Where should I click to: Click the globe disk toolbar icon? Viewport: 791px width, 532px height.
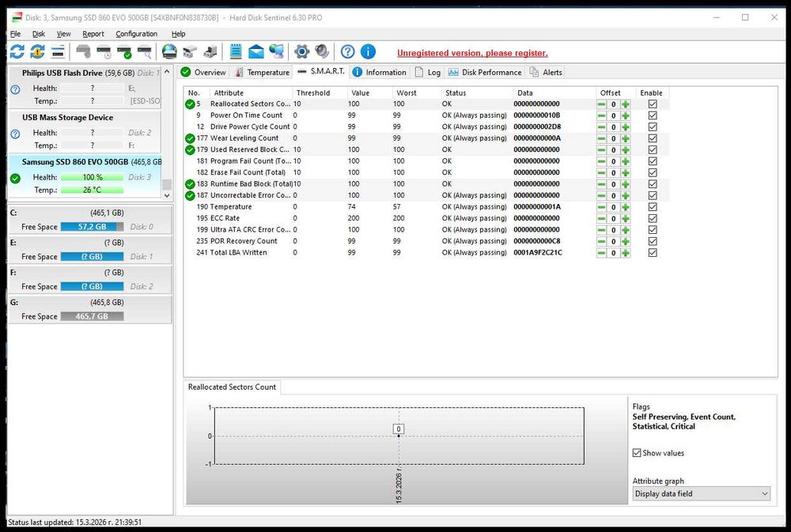pos(168,52)
